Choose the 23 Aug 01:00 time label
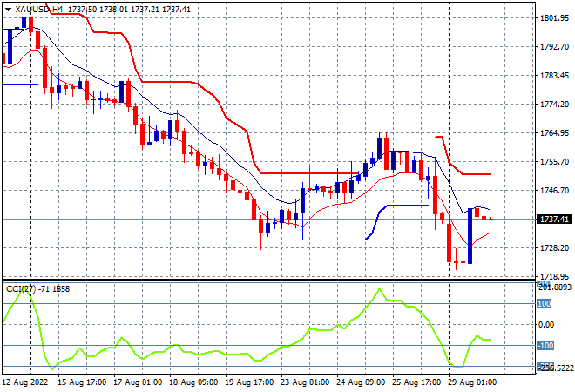 [x=304, y=382]
